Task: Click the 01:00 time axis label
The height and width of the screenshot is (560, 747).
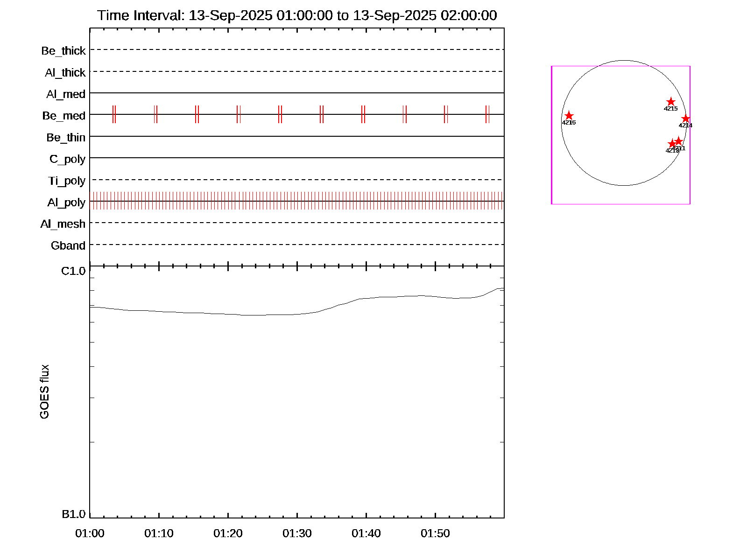Action: tap(90, 533)
